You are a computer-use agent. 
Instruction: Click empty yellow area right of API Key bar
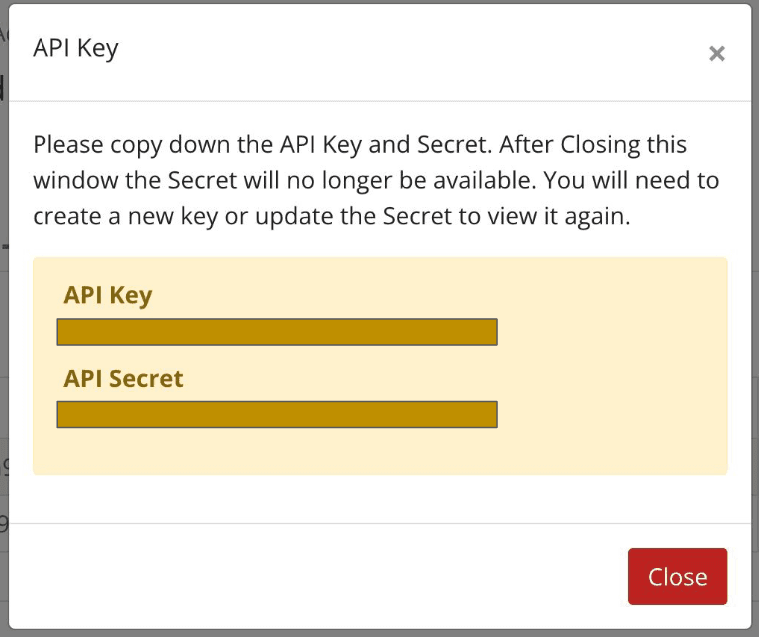tap(610, 332)
